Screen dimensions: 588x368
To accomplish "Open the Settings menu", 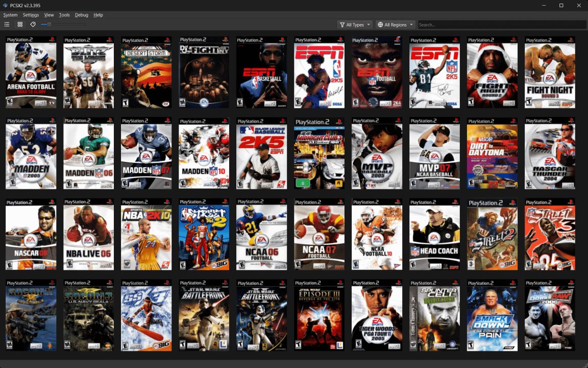I will 31,15.
